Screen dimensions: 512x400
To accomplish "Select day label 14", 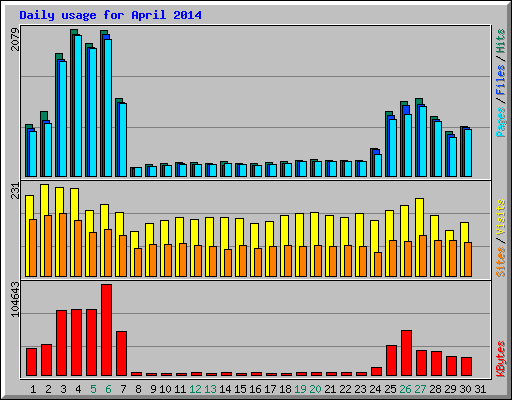I will click(225, 389).
